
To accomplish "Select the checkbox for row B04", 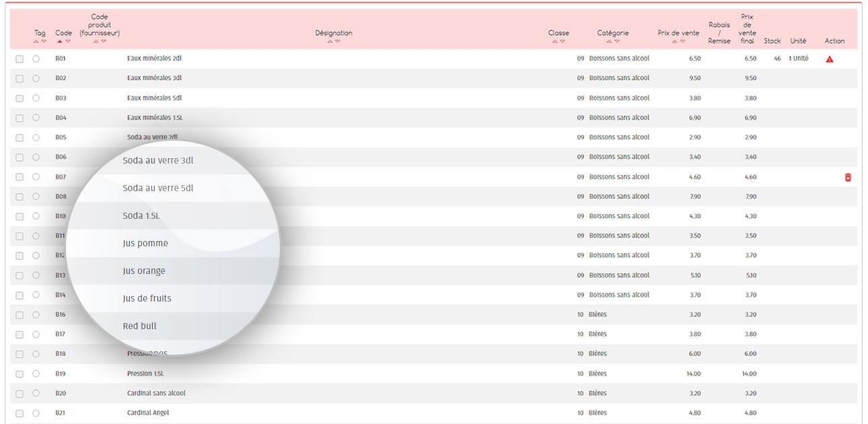I will pyautogui.click(x=20, y=118).
